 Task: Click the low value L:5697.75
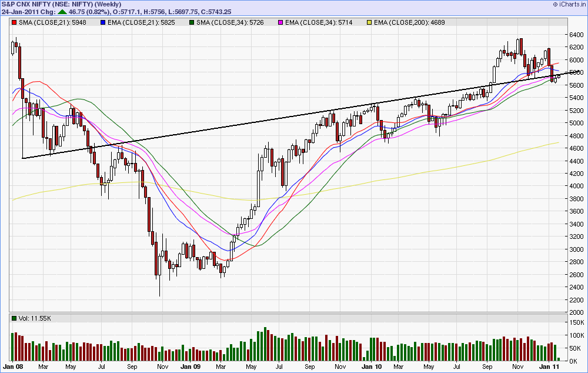pos(183,12)
